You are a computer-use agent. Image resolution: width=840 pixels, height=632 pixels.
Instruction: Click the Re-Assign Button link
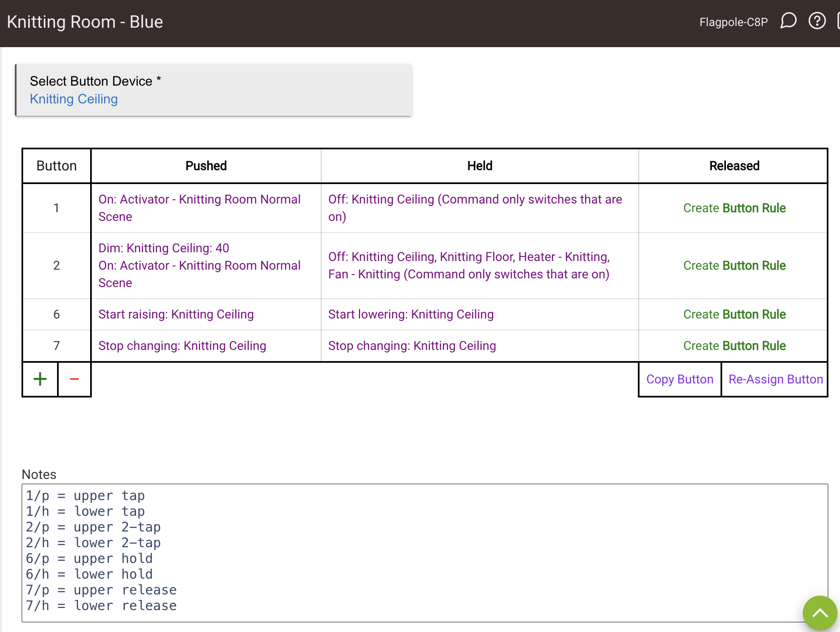tap(776, 379)
